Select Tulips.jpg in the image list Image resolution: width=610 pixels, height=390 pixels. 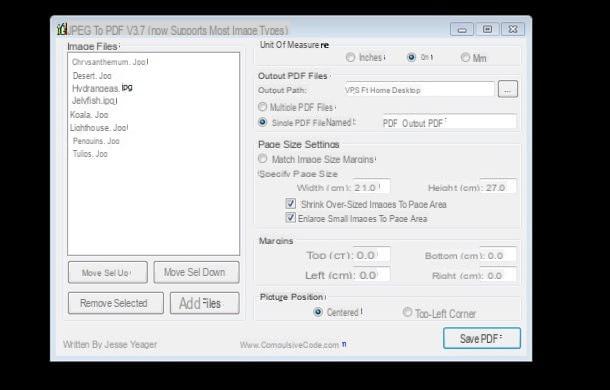(x=90, y=154)
